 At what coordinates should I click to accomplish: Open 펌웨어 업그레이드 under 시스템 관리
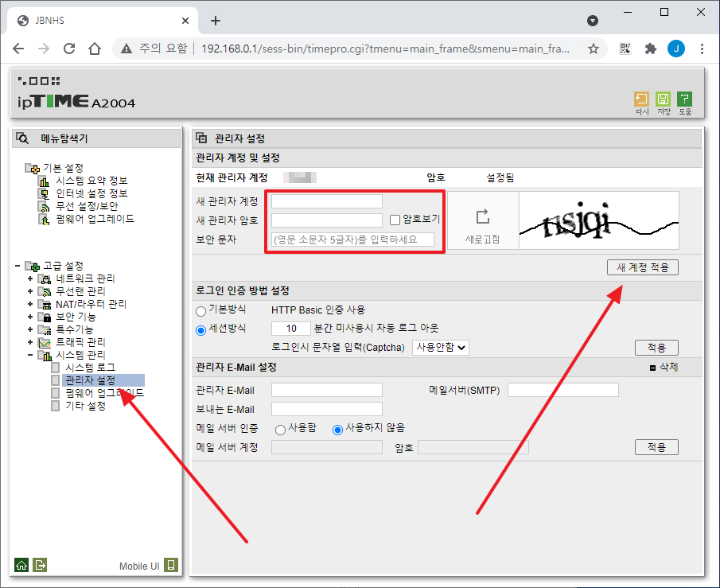(x=104, y=393)
